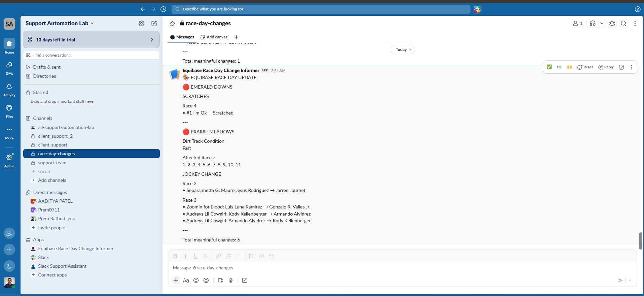The image size is (644, 296).
Task: Toggle strikethrough formatting in composer
Action: point(206,256)
